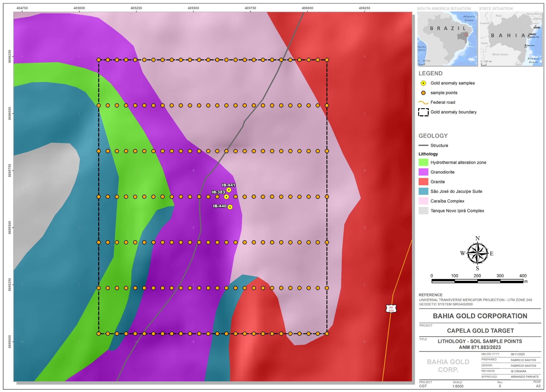546x392 pixels.
Task: Click the CAPELA GOLD TARGET project title
Action: (x=480, y=331)
